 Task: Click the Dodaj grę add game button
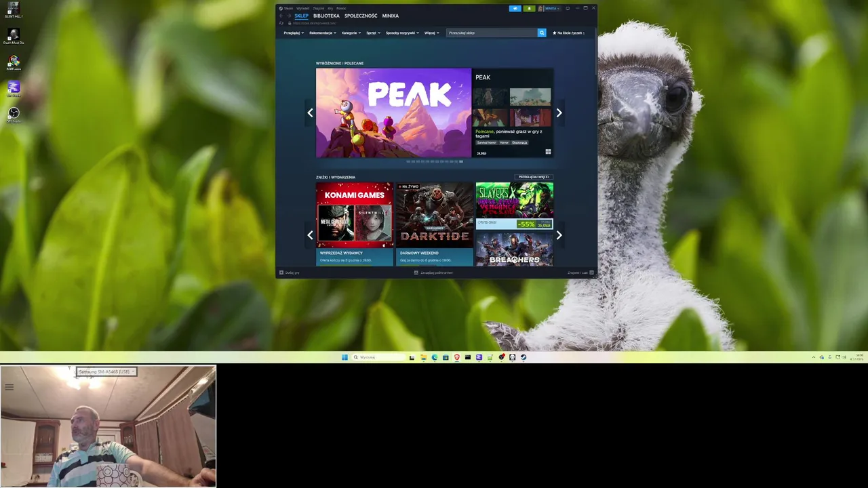[290, 272]
